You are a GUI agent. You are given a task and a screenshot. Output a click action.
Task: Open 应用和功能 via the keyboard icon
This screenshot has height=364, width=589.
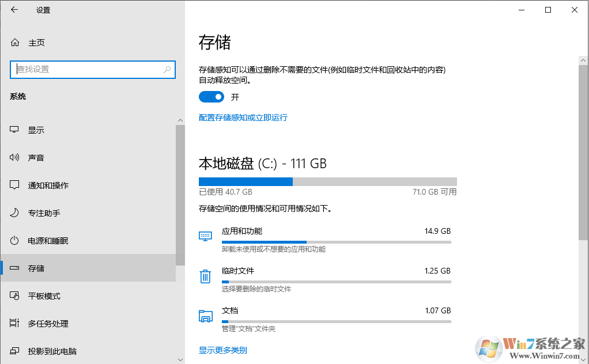[205, 235]
